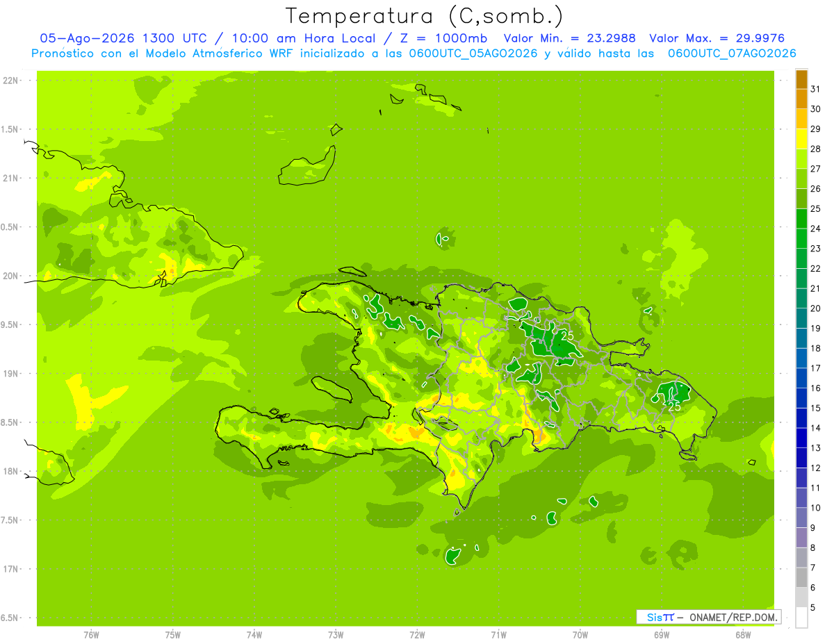Click the orange swatch between 30 and 31
Screen dimensions: 834x644
pyautogui.click(x=801, y=99)
